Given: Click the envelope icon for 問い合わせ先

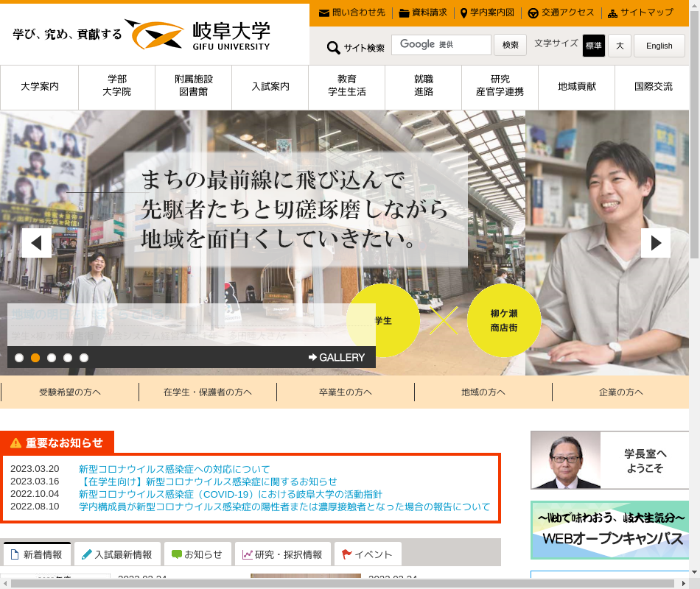Looking at the screenshot, I should 324,13.
